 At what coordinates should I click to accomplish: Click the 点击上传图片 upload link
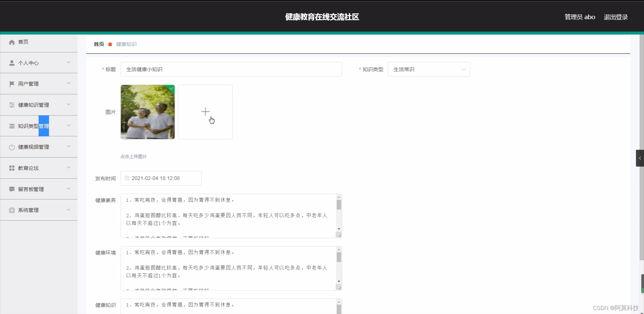coord(133,156)
